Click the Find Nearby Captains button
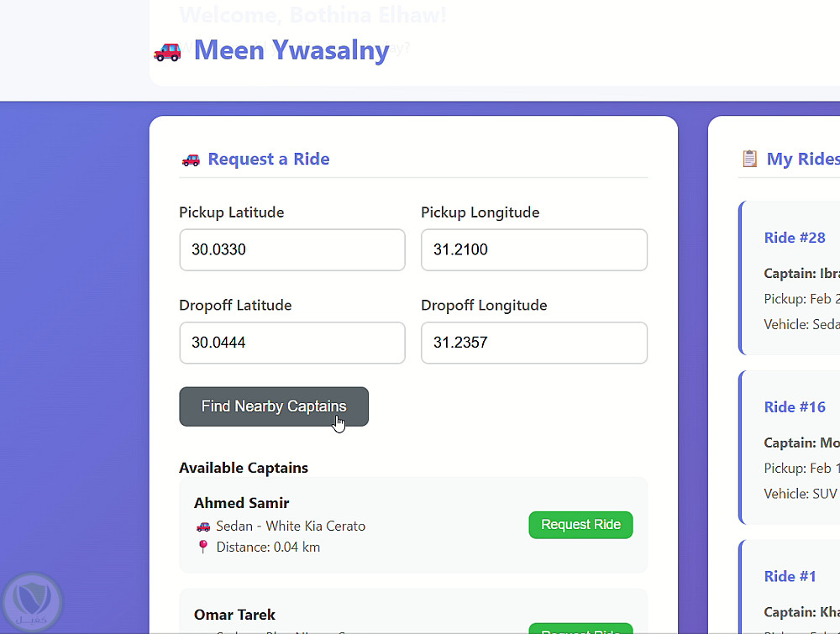Image resolution: width=840 pixels, height=634 pixels. click(274, 406)
